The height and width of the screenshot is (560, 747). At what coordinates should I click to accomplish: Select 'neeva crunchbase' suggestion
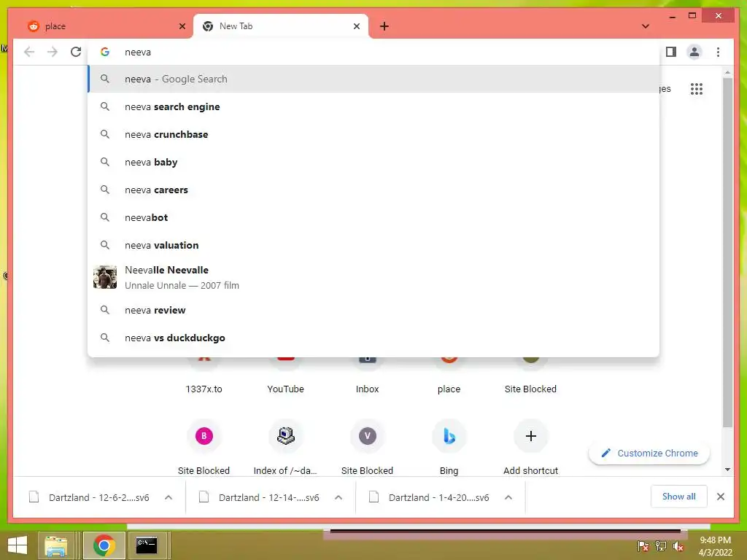coord(373,134)
